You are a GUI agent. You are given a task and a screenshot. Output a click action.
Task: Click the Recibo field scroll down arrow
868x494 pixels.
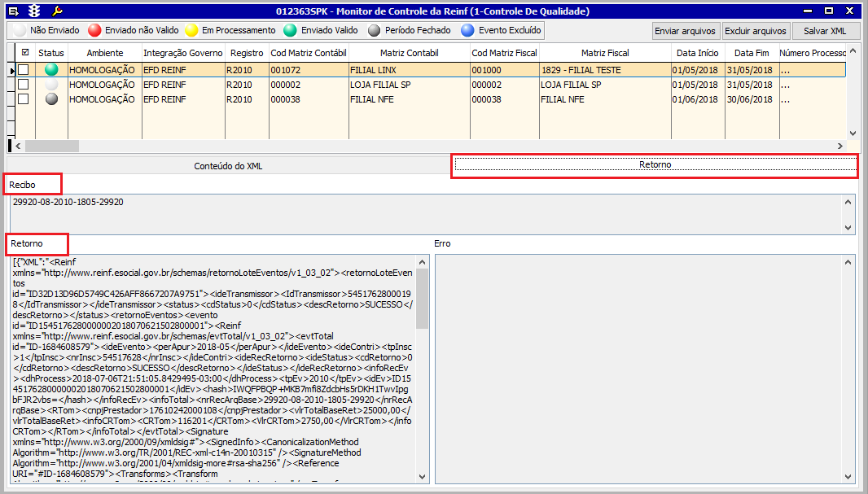[848, 227]
